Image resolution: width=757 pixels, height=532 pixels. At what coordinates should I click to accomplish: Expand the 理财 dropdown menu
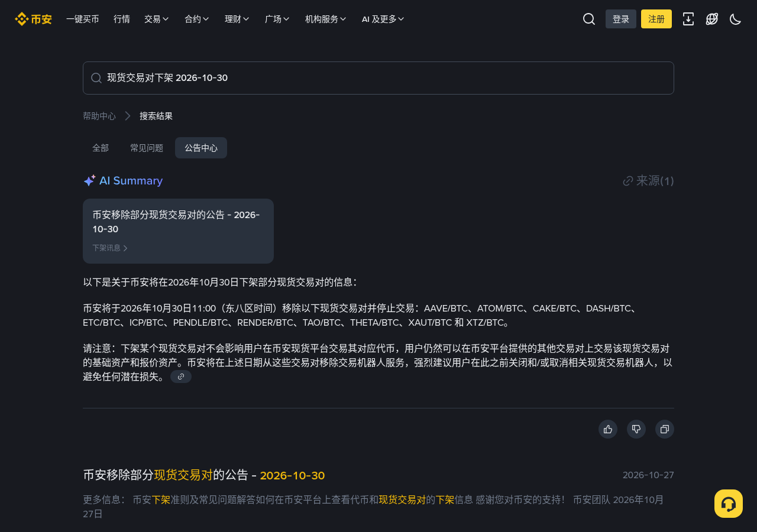(237, 19)
